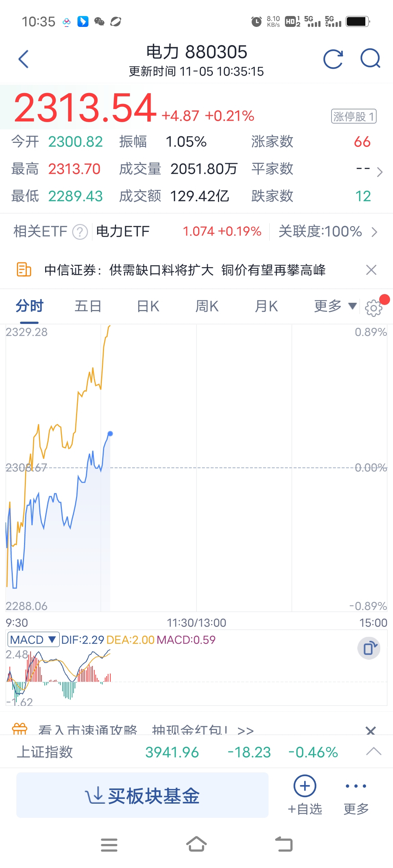Switch to the 日K tab
This screenshot has width=393, height=868.
pyautogui.click(x=148, y=306)
